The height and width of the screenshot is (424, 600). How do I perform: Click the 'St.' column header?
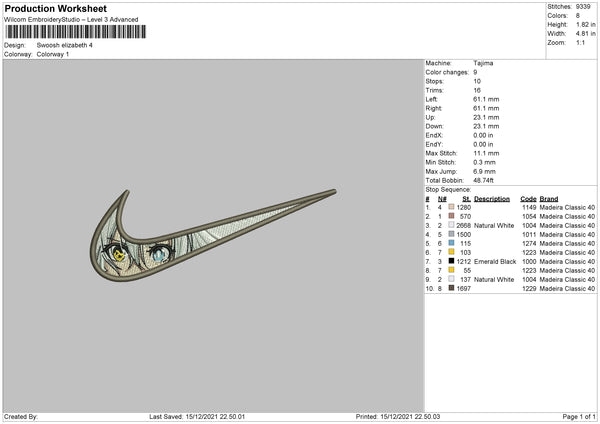tap(466, 199)
